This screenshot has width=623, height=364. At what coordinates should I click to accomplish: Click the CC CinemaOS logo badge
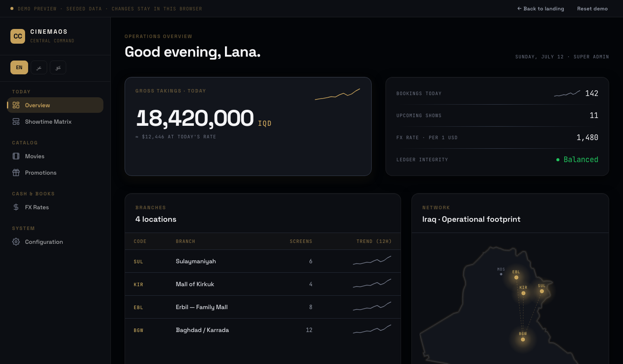18,36
